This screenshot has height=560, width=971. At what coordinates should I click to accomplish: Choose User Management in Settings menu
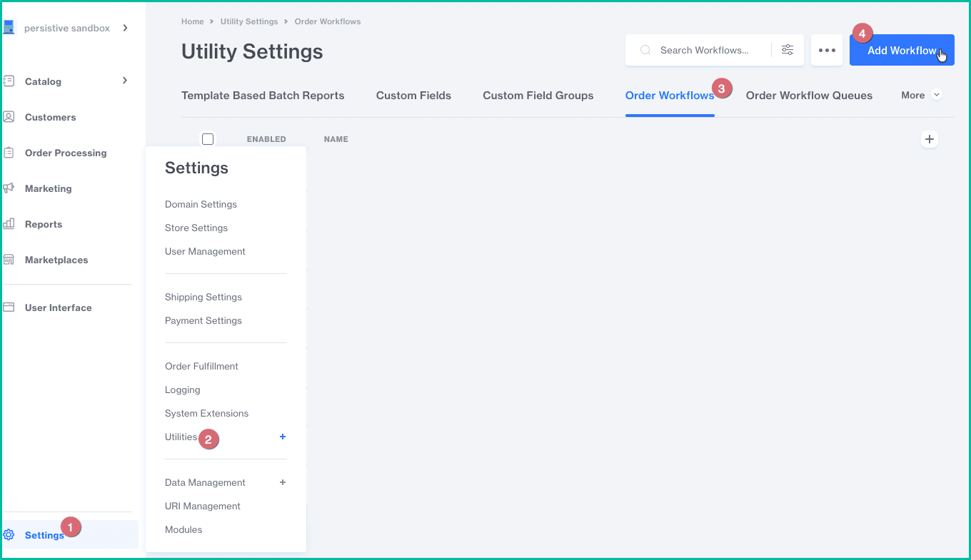point(205,251)
